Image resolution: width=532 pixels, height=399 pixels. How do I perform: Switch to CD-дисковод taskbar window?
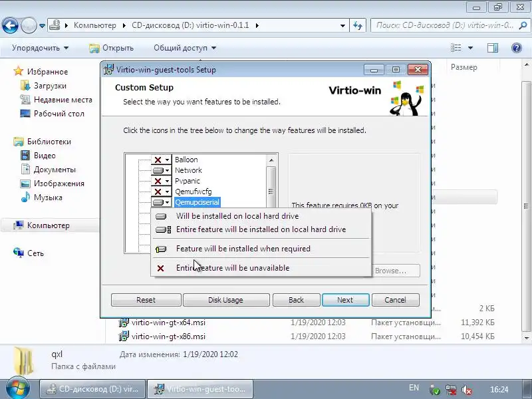tap(92, 389)
